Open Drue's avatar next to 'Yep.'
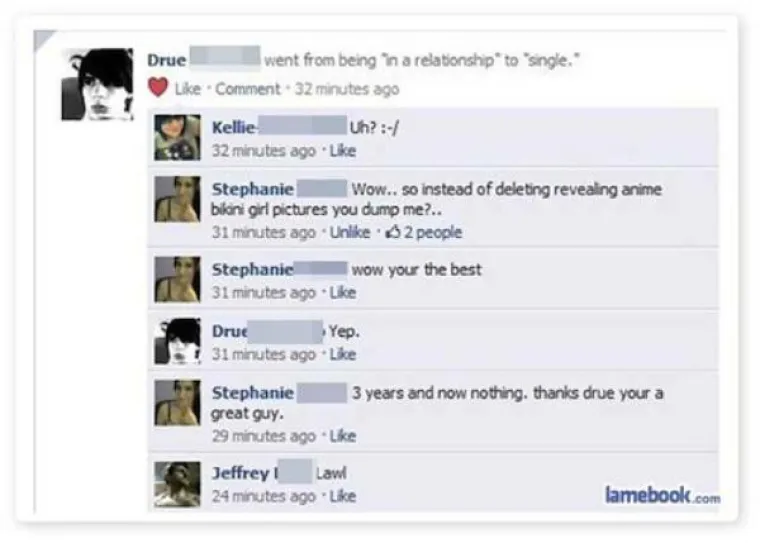The height and width of the screenshot is (543, 760). coord(177,341)
